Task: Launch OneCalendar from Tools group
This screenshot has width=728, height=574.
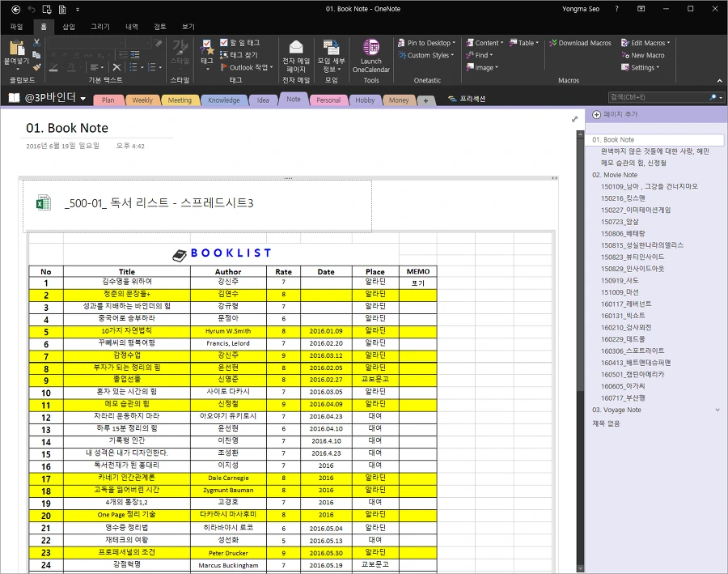Action: (x=371, y=56)
